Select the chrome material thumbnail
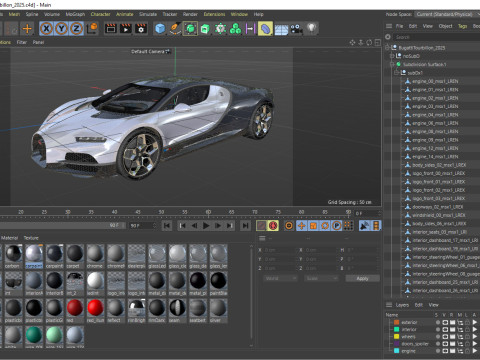 pyautogui.click(x=95, y=254)
